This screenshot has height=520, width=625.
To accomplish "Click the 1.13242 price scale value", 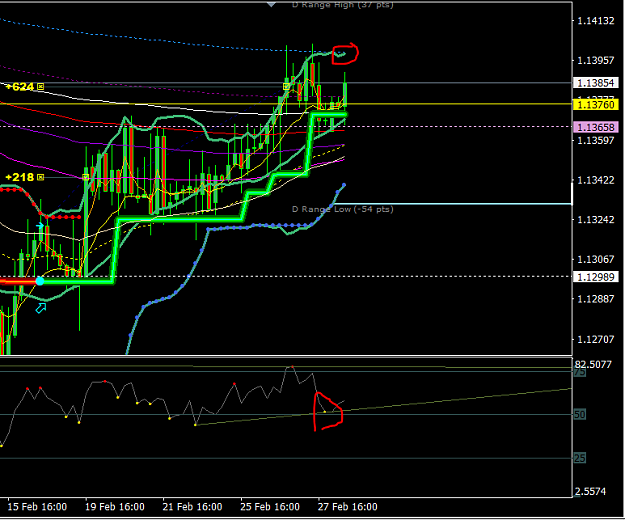I will (x=596, y=220).
